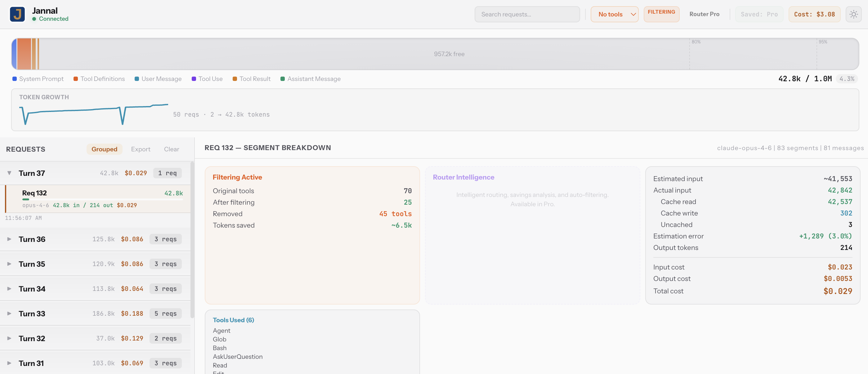
Task: Expand the Turn 36 request group
Action: [x=9, y=239]
